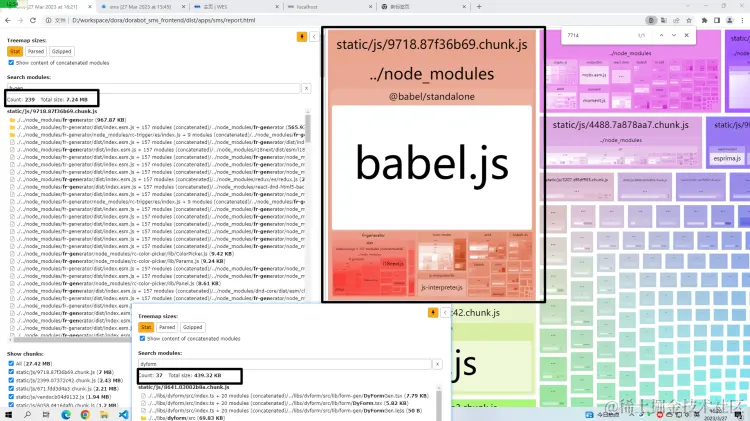Click the file info icon in address bar

coord(48,20)
